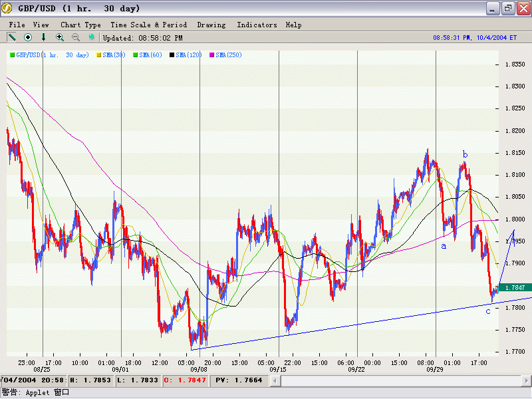The width and height of the screenshot is (532, 399).
Task: Click the down arrow marker tool
Action: point(44,37)
